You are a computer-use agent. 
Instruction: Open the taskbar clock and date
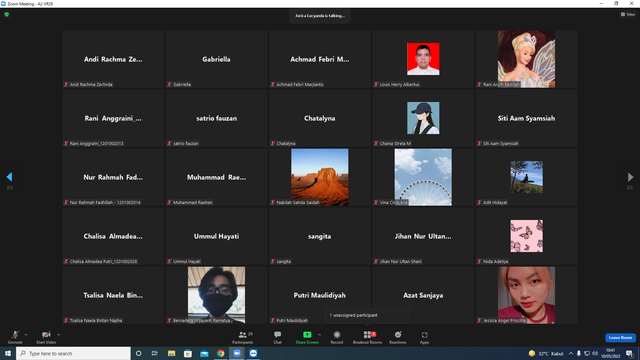611,353
